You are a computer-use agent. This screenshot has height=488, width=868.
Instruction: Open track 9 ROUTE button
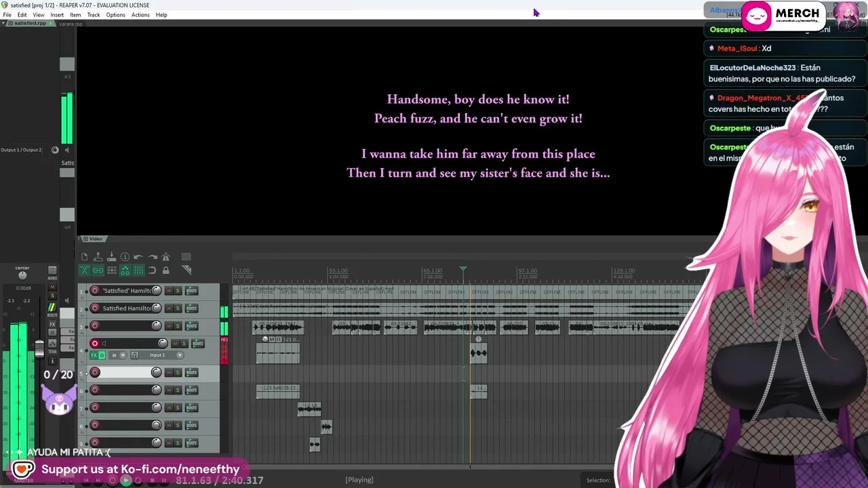(x=192, y=443)
